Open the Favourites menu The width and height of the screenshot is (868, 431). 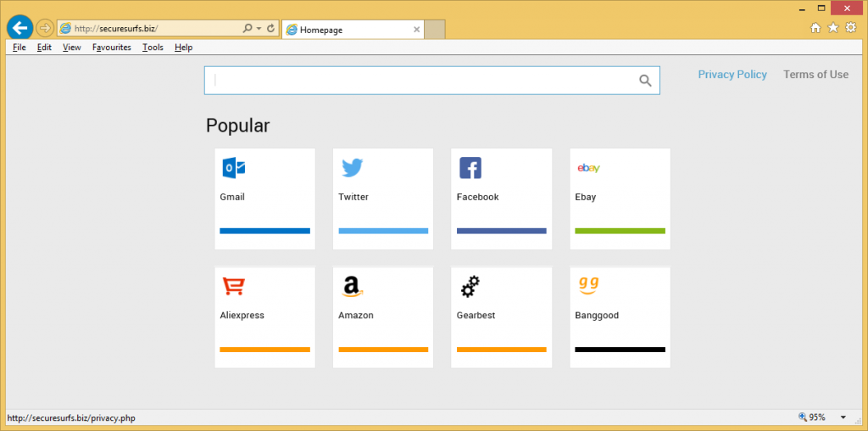coord(111,48)
